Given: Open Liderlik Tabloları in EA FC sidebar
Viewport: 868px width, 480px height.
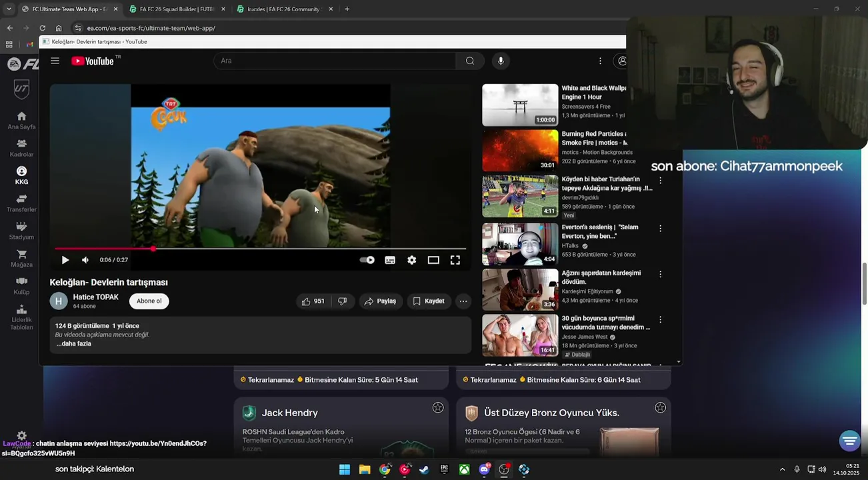Looking at the screenshot, I should [21, 317].
